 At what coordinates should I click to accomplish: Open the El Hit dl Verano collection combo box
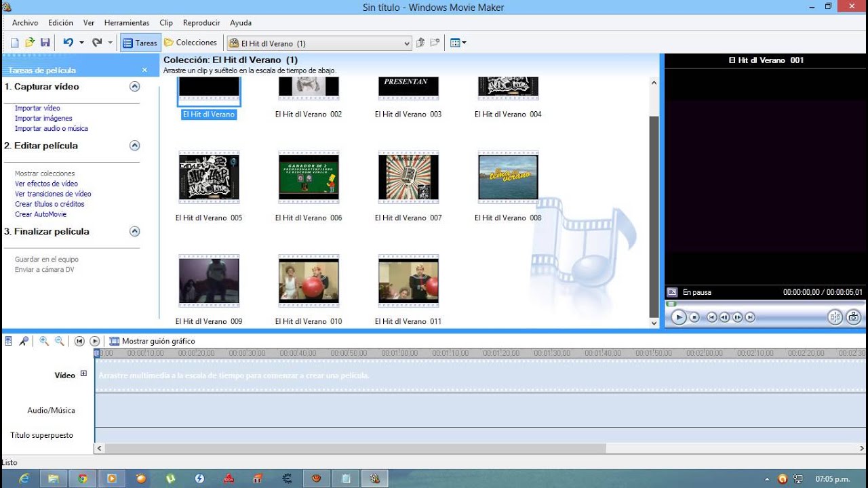tap(319, 43)
